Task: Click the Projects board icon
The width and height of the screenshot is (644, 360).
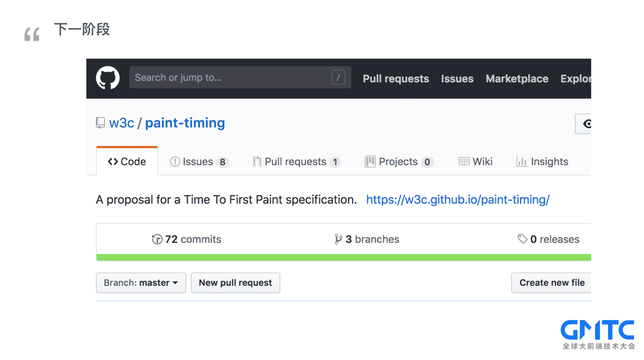Action: (370, 162)
